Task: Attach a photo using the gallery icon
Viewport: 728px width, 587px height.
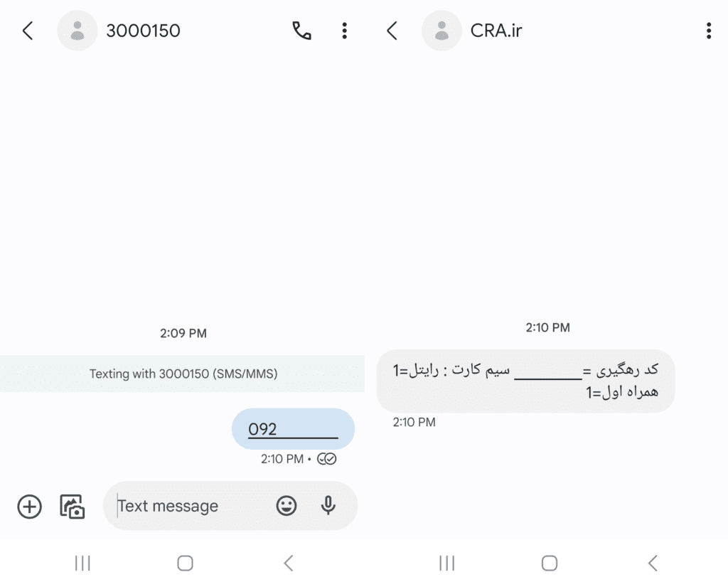Action: pos(73,506)
